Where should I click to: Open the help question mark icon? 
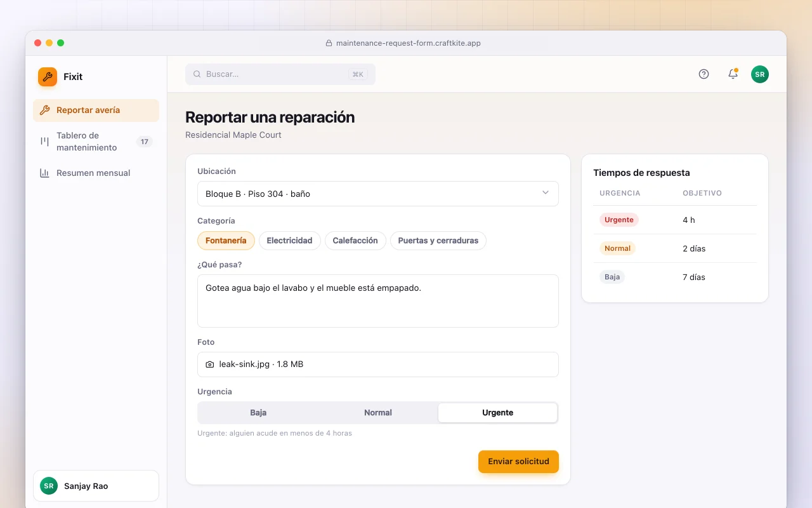point(704,74)
